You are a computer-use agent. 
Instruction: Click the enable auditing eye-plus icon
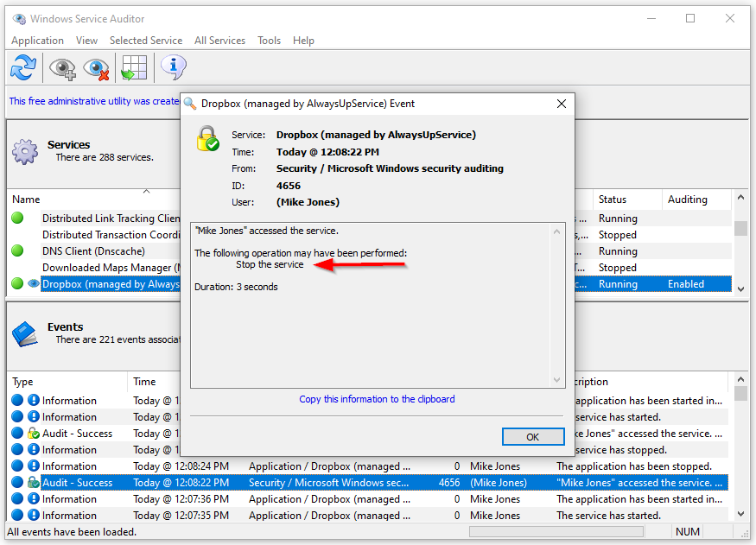[62, 68]
